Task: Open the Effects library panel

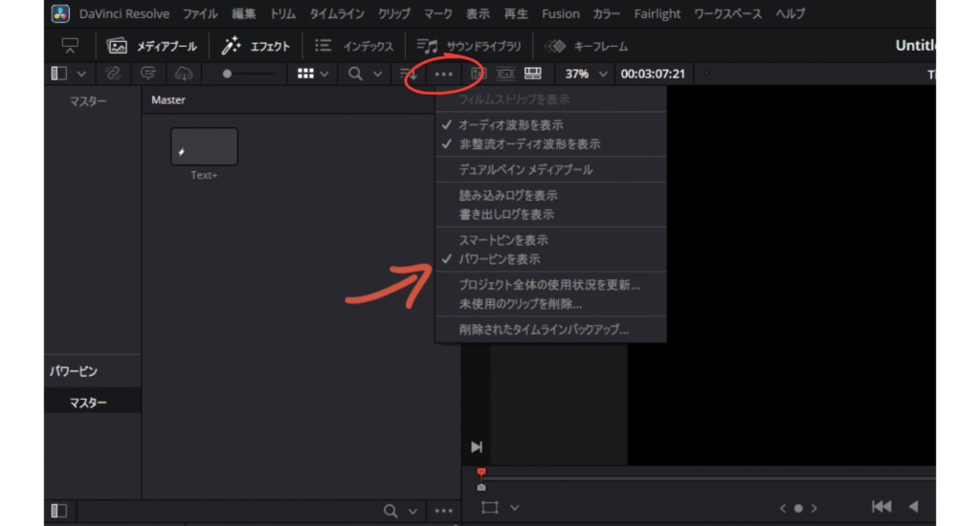Action: tap(256, 46)
